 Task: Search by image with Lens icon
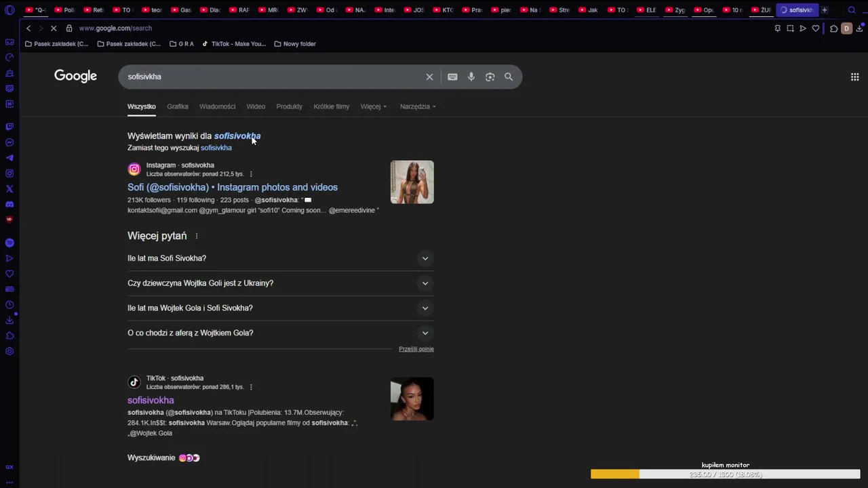[x=490, y=77]
